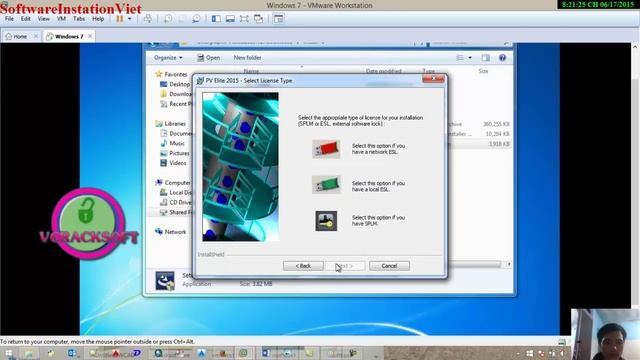Expand the Organize dropdown in Explorer
Viewport: 640px width, 360px height.
pos(168,58)
